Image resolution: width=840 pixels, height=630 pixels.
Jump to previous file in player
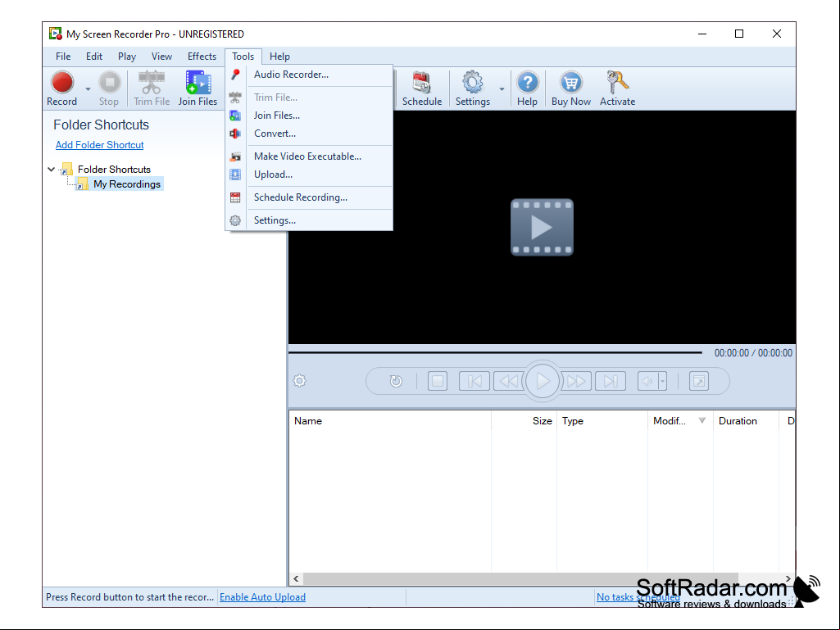(x=474, y=381)
